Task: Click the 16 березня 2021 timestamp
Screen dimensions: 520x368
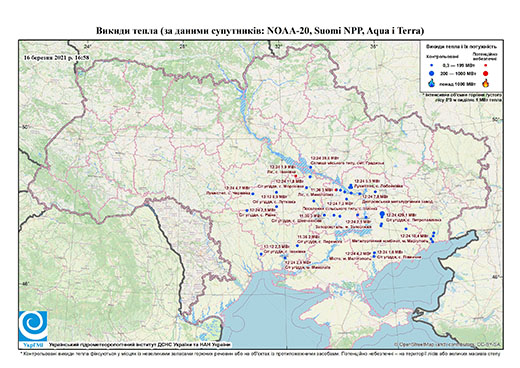Action: [x=56, y=57]
